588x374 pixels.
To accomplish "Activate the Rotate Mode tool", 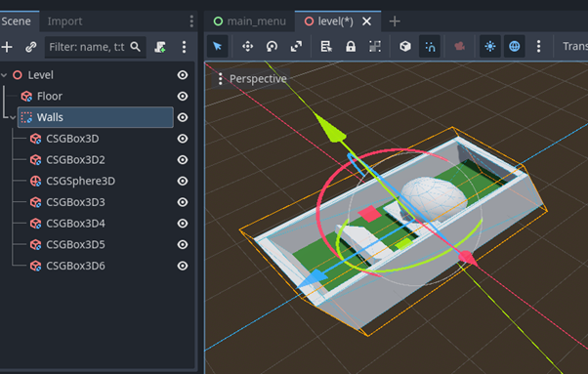I will [272, 47].
